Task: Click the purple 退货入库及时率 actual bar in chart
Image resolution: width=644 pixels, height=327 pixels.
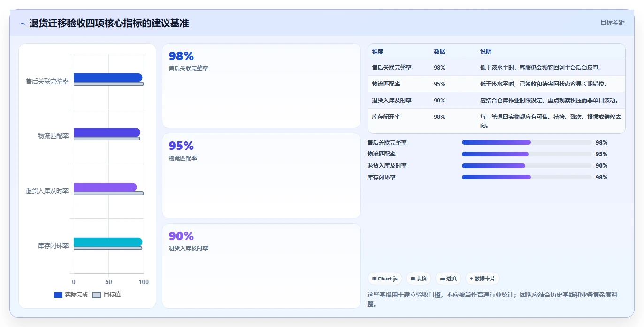Action: (105, 187)
